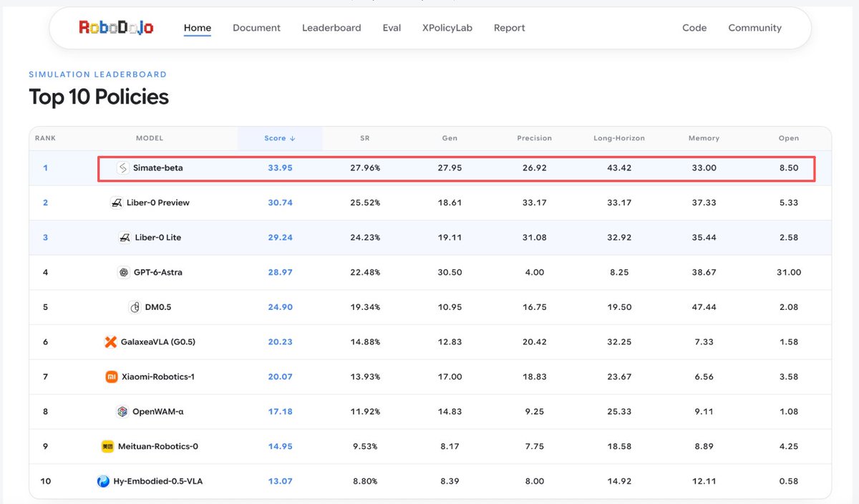Go to the Leaderboard page
The image size is (859, 504).
click(331, 28)
